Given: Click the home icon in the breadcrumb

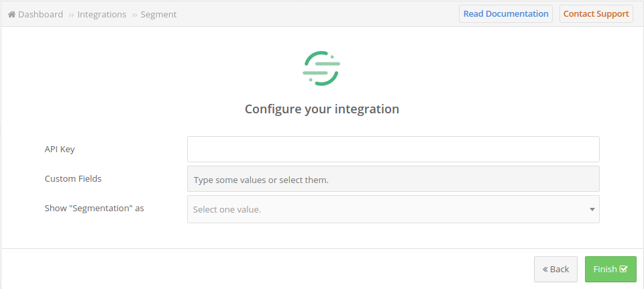Looking at the screenshot, I should pyautogui.click(x=11, y=14).
